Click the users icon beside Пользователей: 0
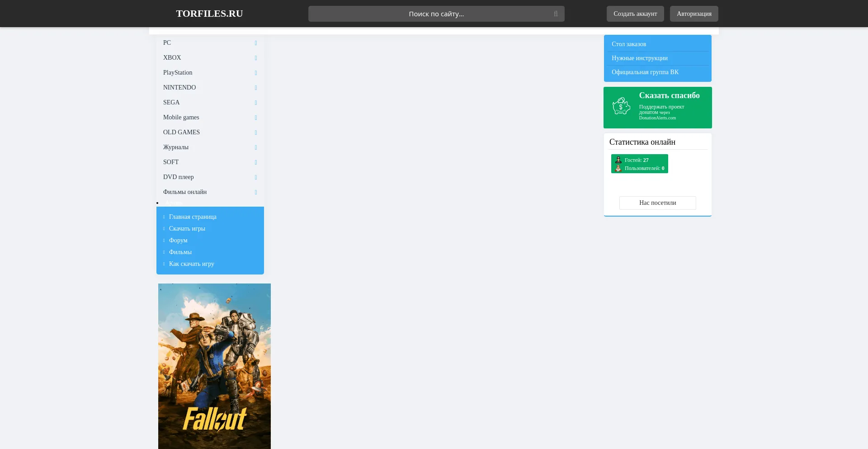The image size is (868, 449). pyautogui.click(x=618, y=168)
